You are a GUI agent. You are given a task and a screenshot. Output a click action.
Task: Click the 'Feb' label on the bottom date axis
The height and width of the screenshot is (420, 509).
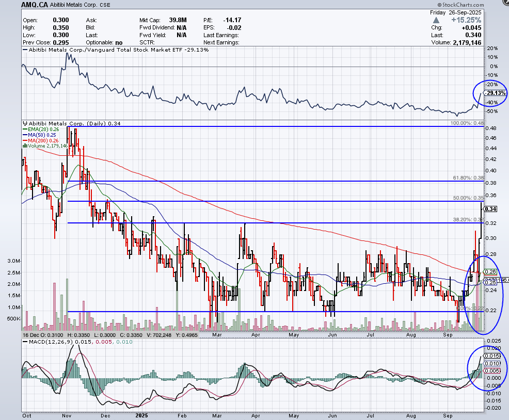[182, 415]
